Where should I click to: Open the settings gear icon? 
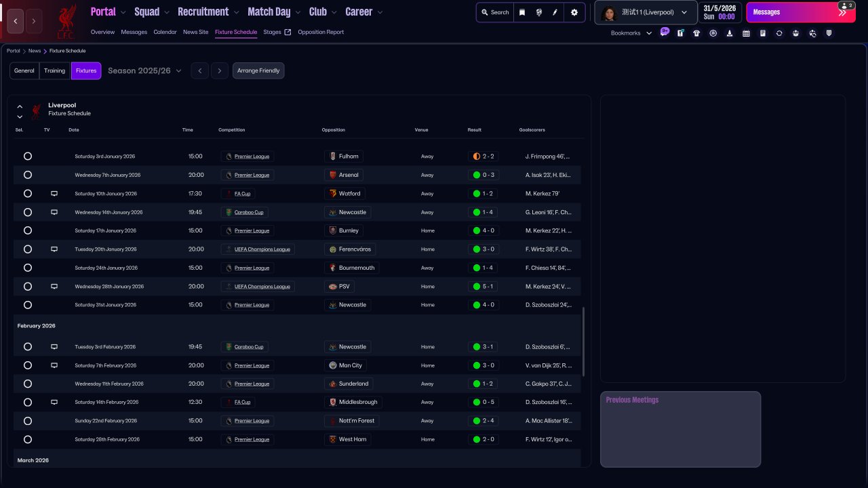(574, 12)
